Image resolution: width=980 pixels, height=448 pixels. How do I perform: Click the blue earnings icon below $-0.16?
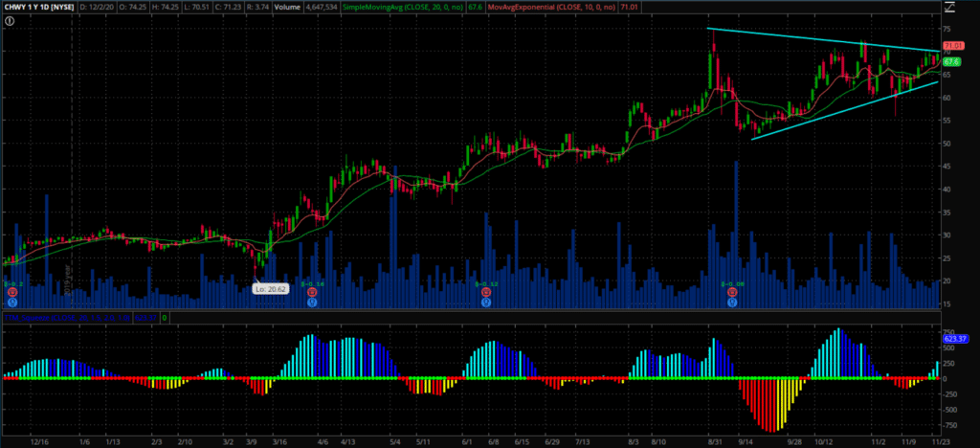pyautogui.click(x=311, y=302)
